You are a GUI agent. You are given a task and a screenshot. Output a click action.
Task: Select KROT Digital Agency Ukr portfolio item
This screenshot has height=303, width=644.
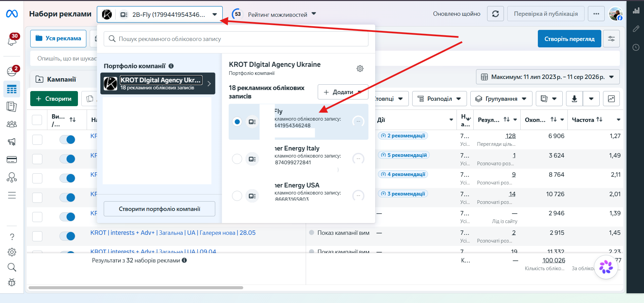158,83
